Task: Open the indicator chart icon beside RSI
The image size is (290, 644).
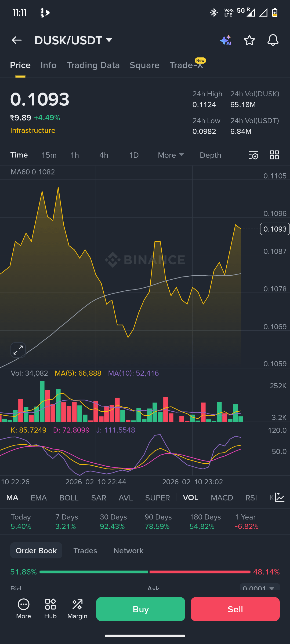Action: [x=280, y=497]
